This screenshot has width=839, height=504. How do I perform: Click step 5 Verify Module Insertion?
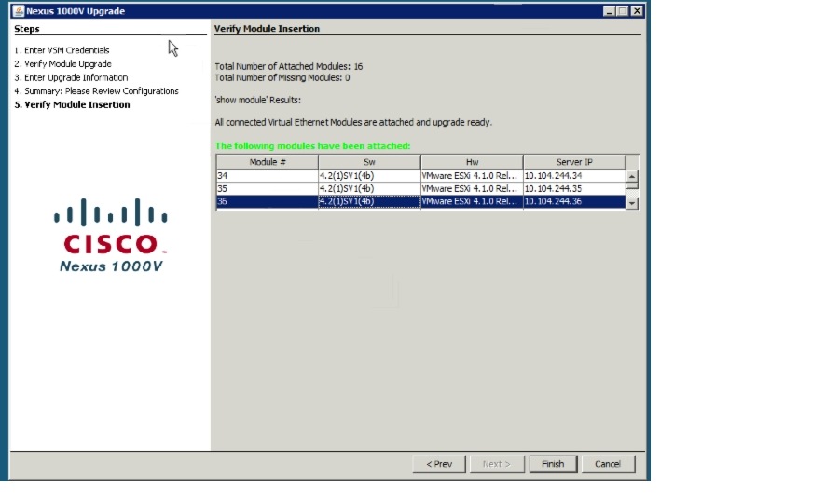click(x=72, y=104)
